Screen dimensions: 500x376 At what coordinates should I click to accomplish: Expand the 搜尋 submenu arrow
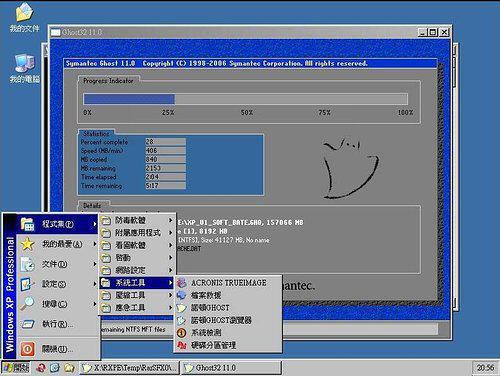tap(95, 304)
